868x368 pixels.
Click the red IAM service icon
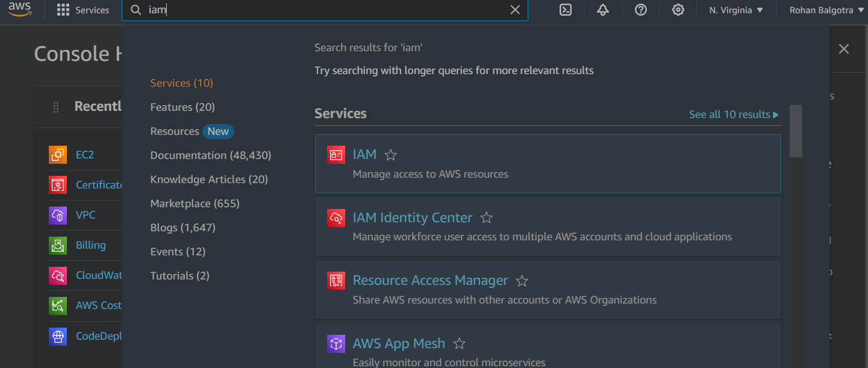pyautogui.click(x=336, y=155)
